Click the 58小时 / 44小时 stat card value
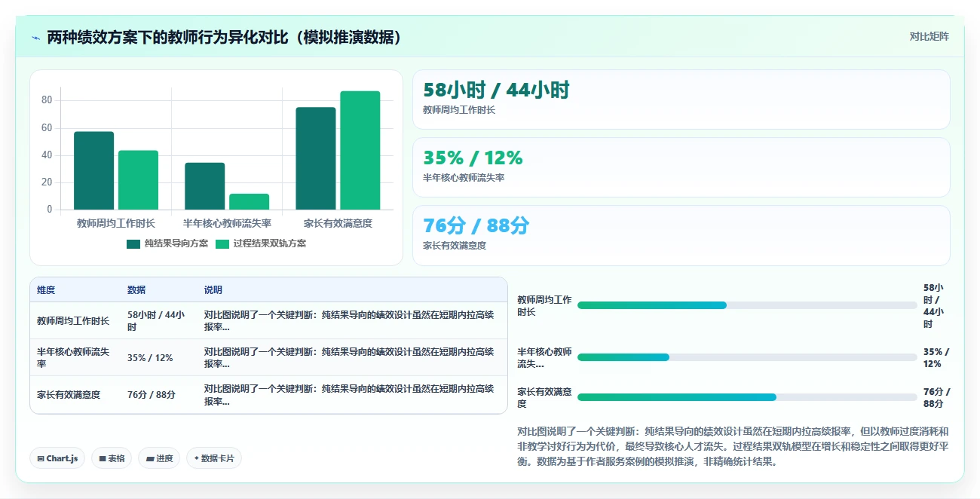980x499 pixels. coord(496,90)
